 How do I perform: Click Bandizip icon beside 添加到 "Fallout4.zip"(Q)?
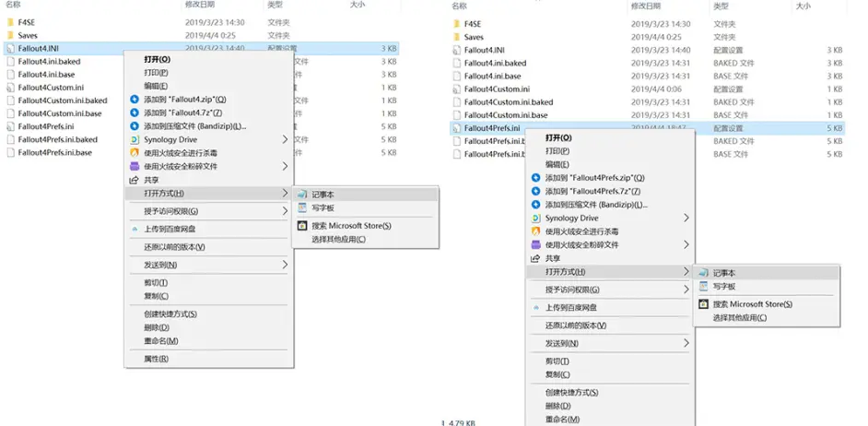[134, 100]
